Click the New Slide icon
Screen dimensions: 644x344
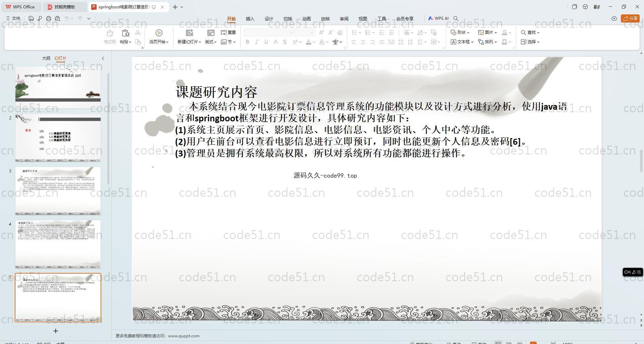click(x=190, y=33)
